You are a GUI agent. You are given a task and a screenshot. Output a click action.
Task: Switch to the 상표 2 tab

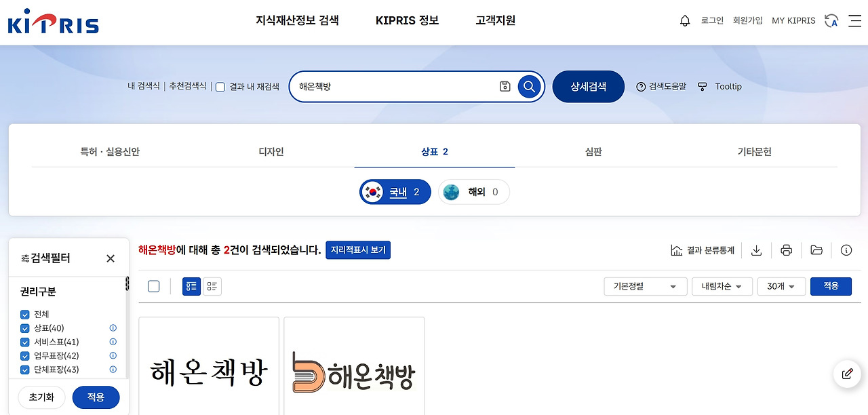pyautogui.click(x=435, y=152)
